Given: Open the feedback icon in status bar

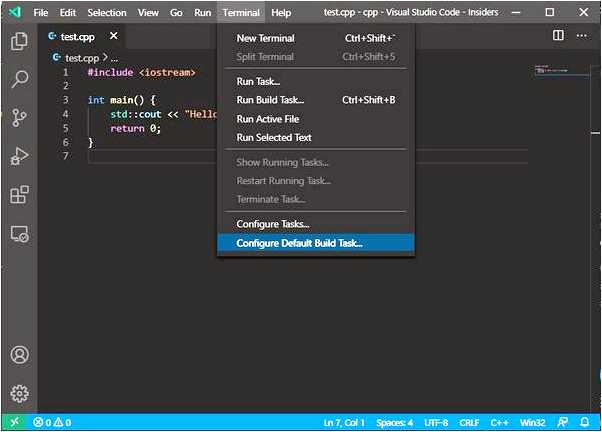Looking at the screenshot, I should click(562, 422).
